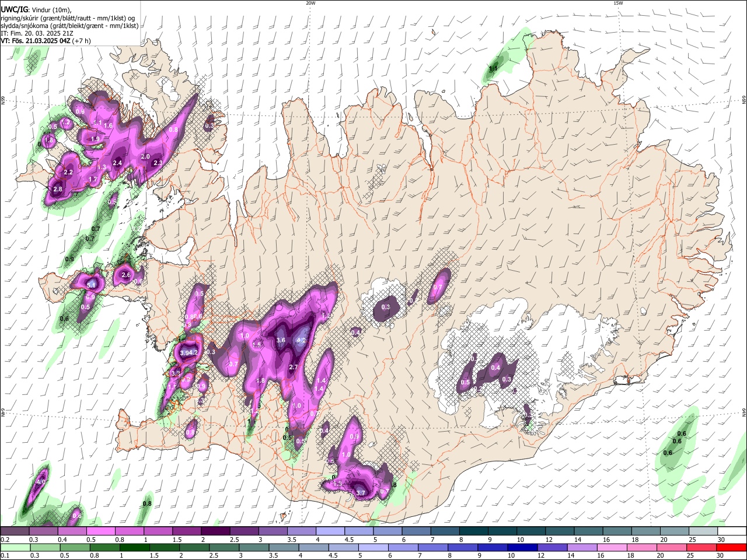The height and width of the screenshot is (560, 747).
Task: Pick the deep blue 10 swatch, lower legend
Action: point(522,547)
